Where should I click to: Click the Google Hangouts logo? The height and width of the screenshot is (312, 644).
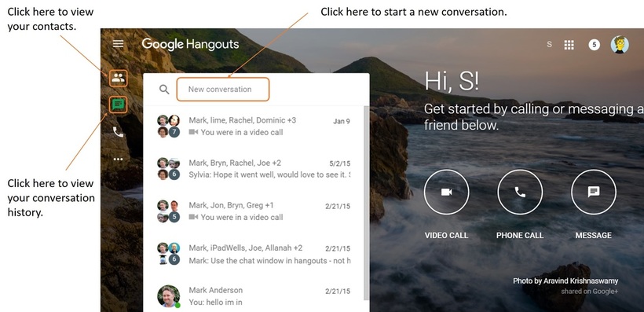click(x=190, y=44)
